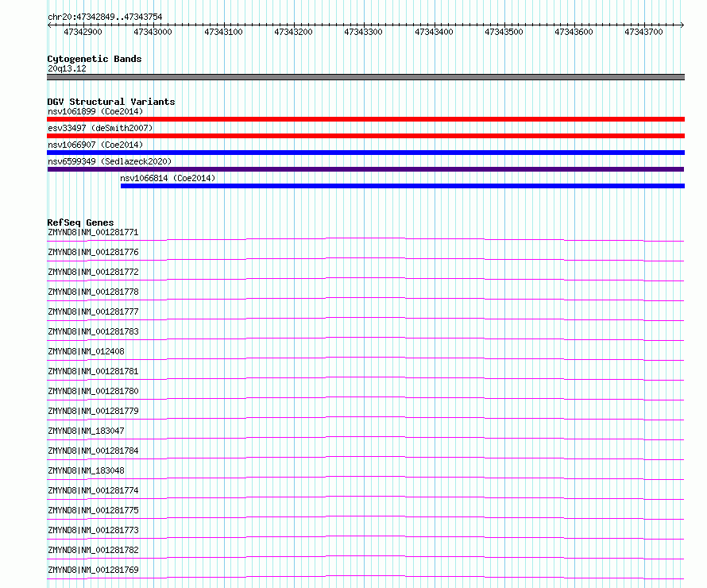Click ruler coordinate 47343600
The image size is (707, 588).
574,32
